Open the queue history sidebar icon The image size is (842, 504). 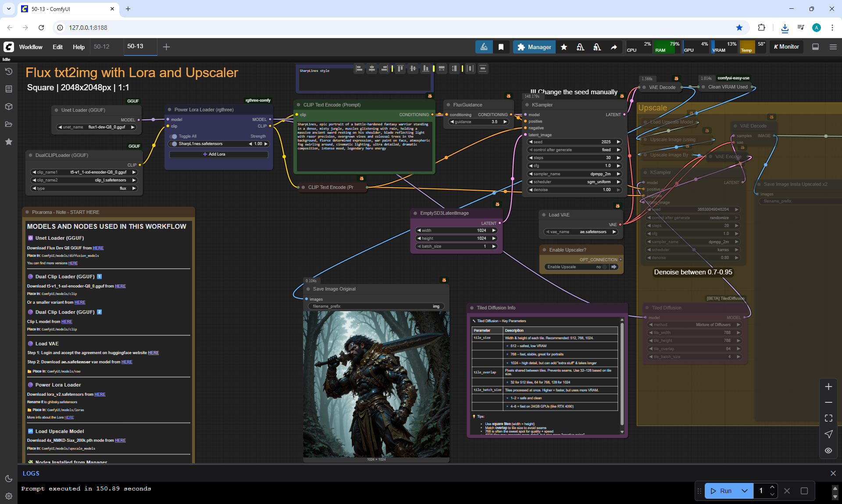click(8, 71)
